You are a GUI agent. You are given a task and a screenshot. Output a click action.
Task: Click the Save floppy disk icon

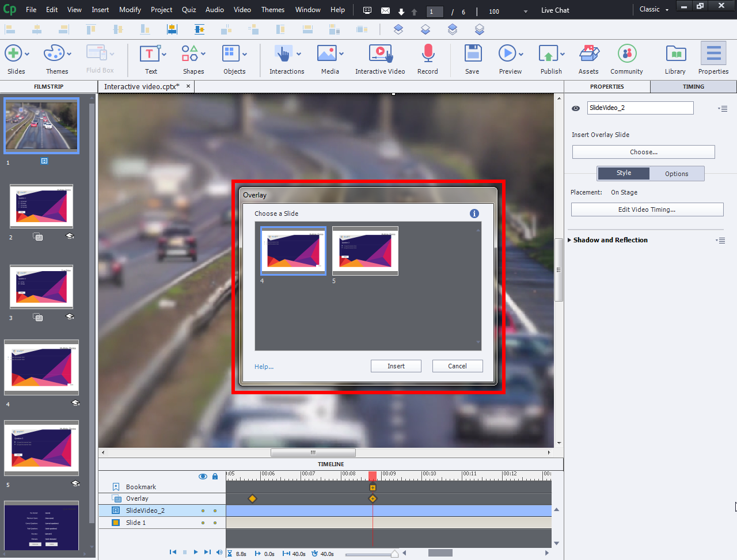[x=472, y=54]
